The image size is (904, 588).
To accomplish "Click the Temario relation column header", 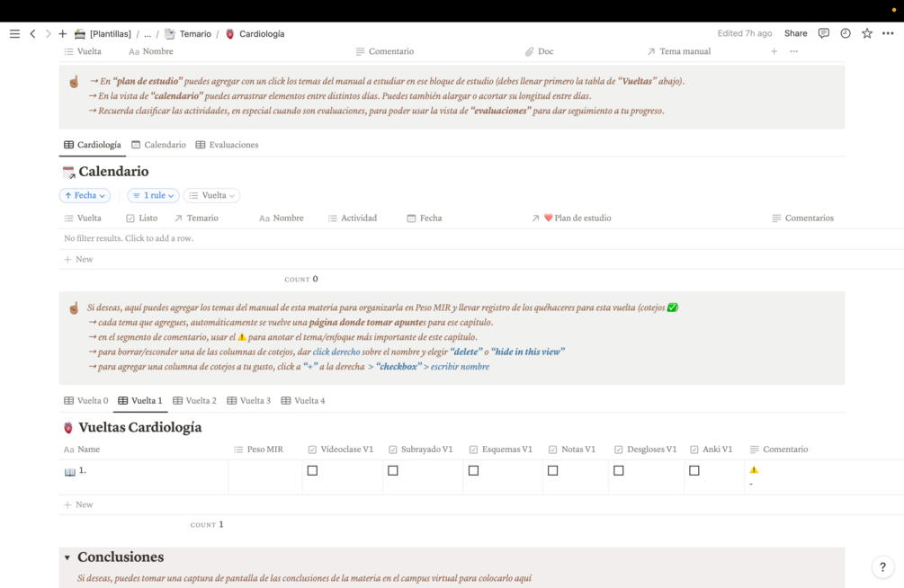I will coord(196,218).
